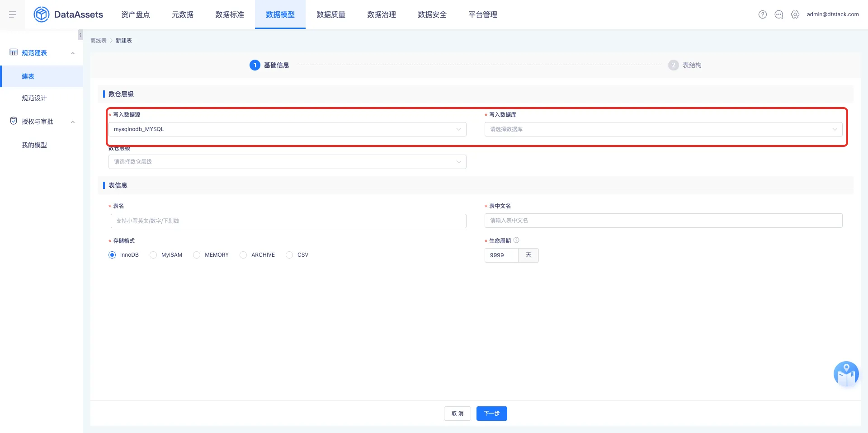Go back via 离线表 breadcrumb
The height and width of the screenshot is (433, 868).
(99, 41)
